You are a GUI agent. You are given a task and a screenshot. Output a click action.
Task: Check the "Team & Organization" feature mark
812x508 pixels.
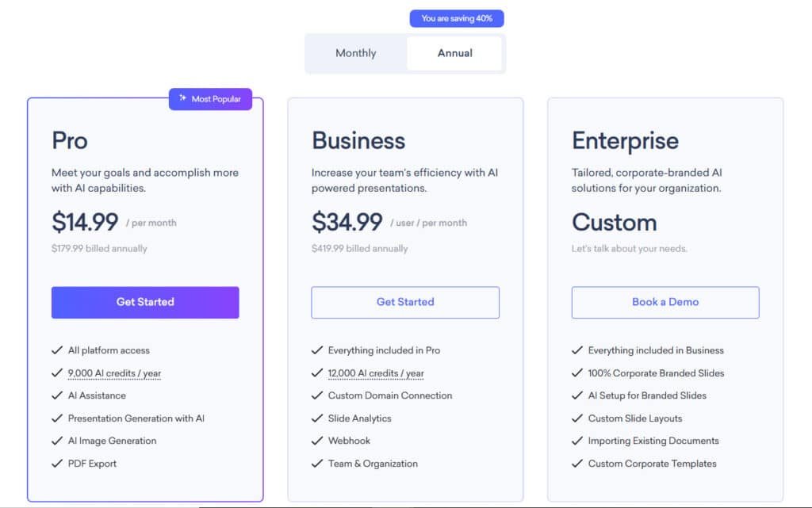tap(316, 463)
